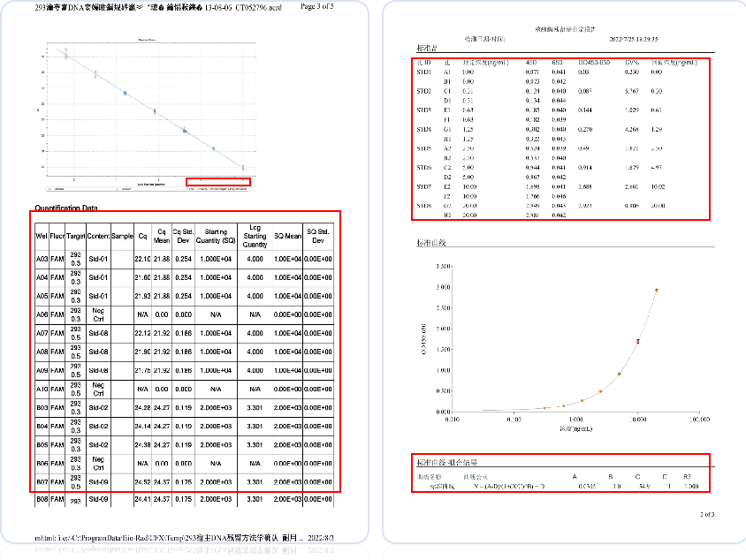Screen dimensions: 746x560
Task: Click the STD7 row label
Action: tap(424, 186)
